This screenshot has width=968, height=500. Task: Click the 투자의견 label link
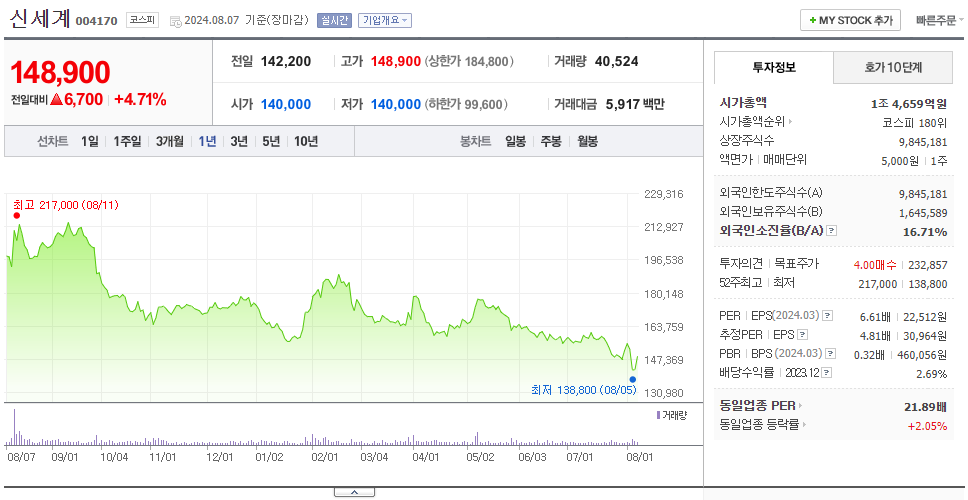741,264
